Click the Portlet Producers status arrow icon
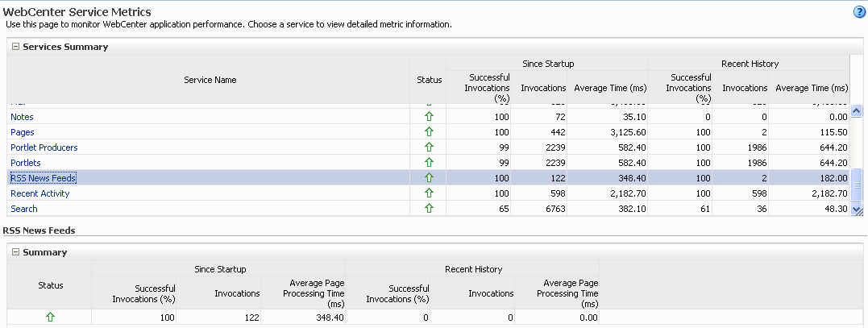The height and width of the screenshot is (328, 868). click(x=429, y=147)
